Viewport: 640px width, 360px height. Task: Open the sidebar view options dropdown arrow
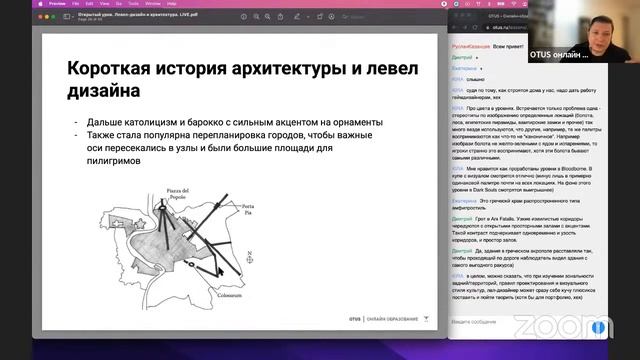click(73, 17)
